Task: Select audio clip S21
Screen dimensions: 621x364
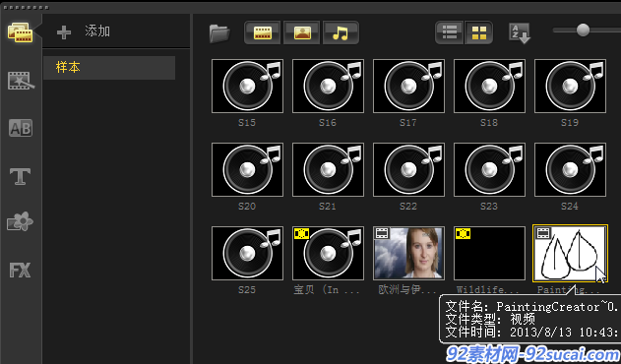Action: coord(328,169)
